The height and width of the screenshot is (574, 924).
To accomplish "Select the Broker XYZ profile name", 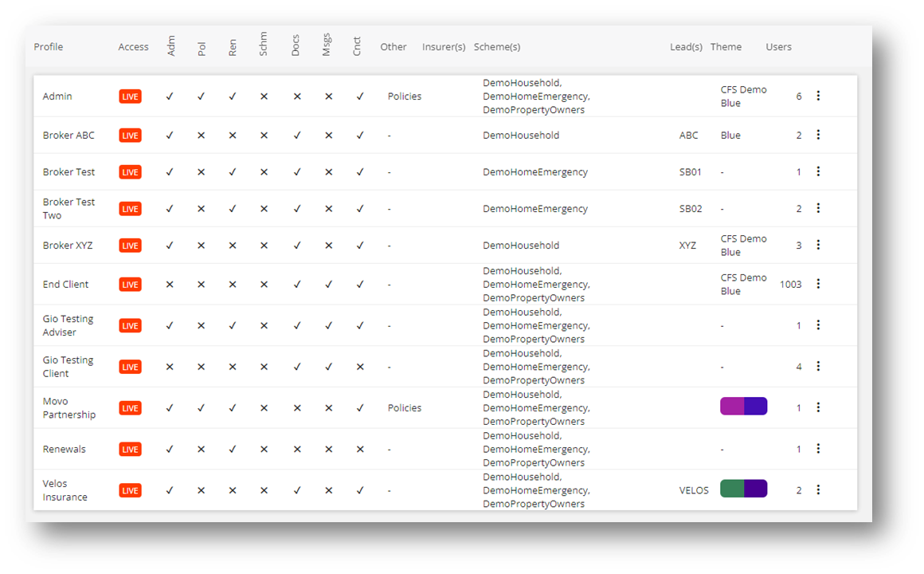I will [68, 246].
